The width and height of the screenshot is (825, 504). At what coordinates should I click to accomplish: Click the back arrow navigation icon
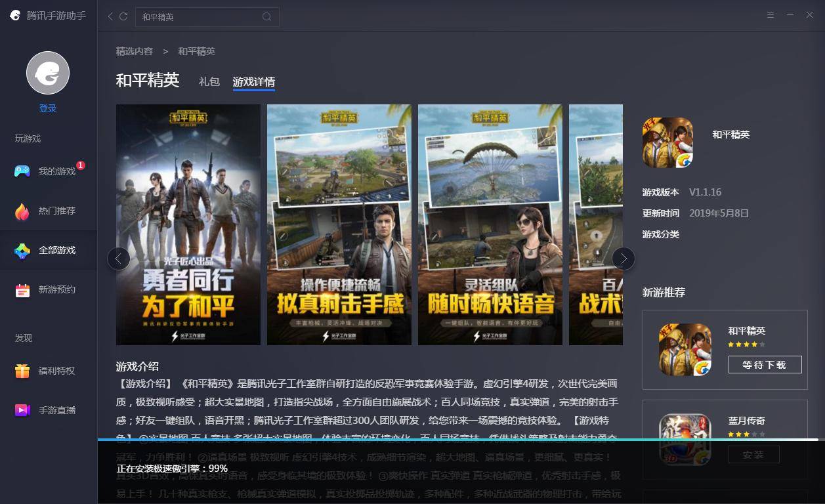click(x=110, y=16)
